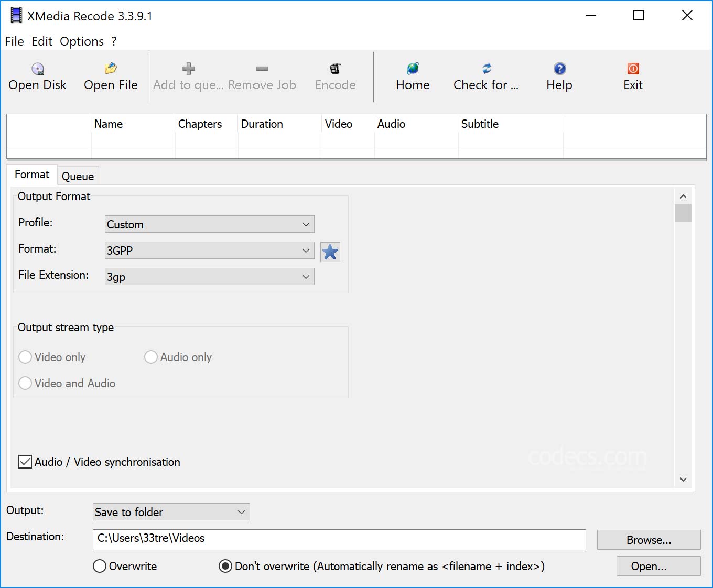The height and width of the screenshot is (588, 713).
Task: Click the Check for updates icon
Action: click(x=486, y=69)
